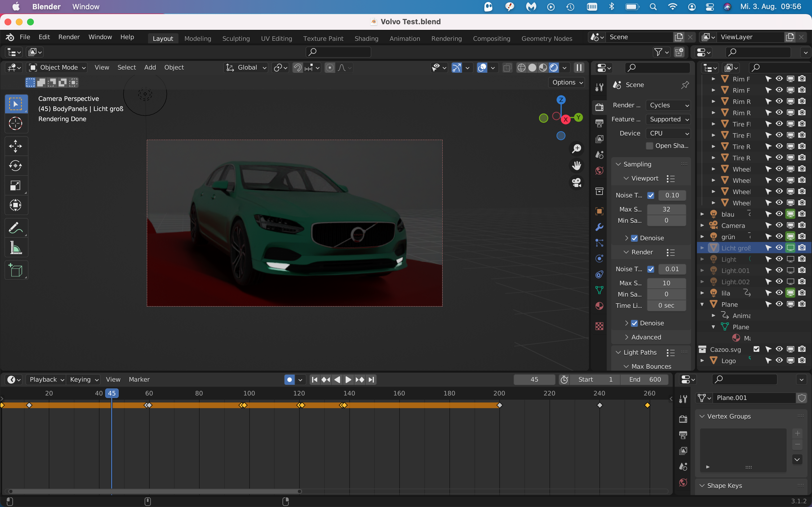812x507 pixels.
Task: Click the Add Cube tool icon
Action: [x=16, y=270]
